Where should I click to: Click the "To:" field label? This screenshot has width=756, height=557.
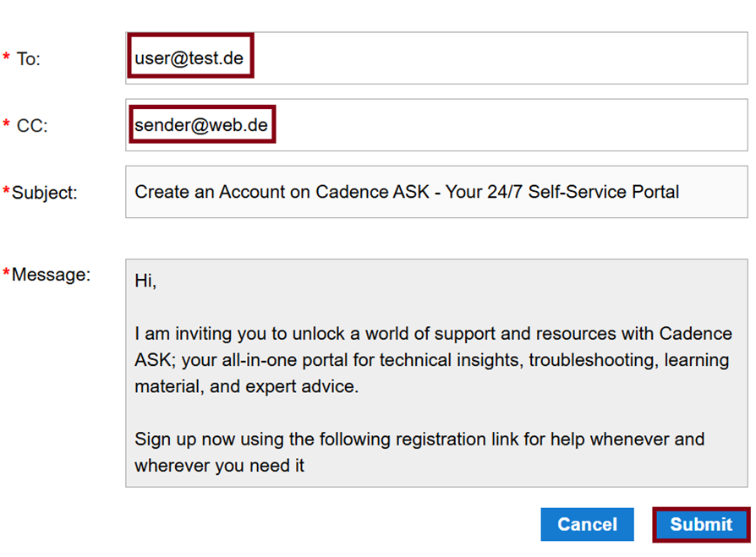coord(29,59)
